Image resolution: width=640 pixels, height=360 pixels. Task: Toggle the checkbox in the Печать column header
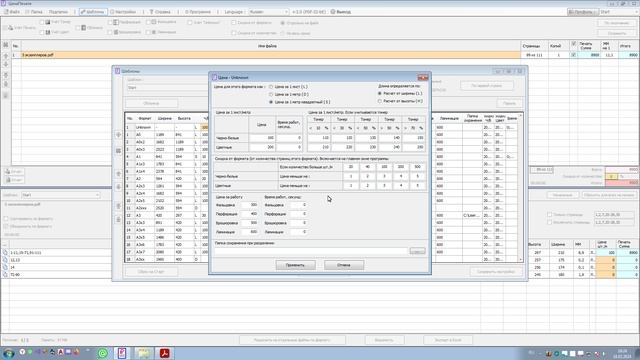click(574, 43)
